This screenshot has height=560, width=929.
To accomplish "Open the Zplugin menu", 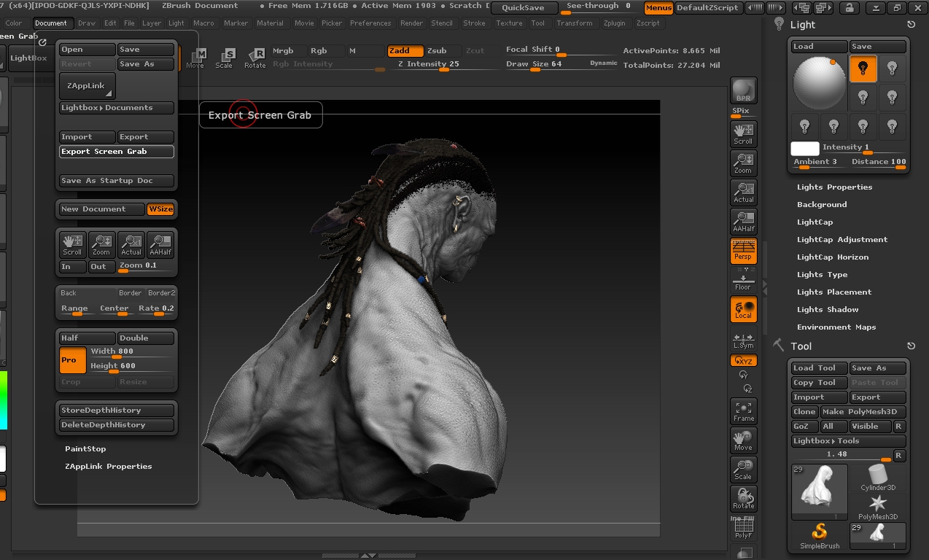I will click(614, 23).
